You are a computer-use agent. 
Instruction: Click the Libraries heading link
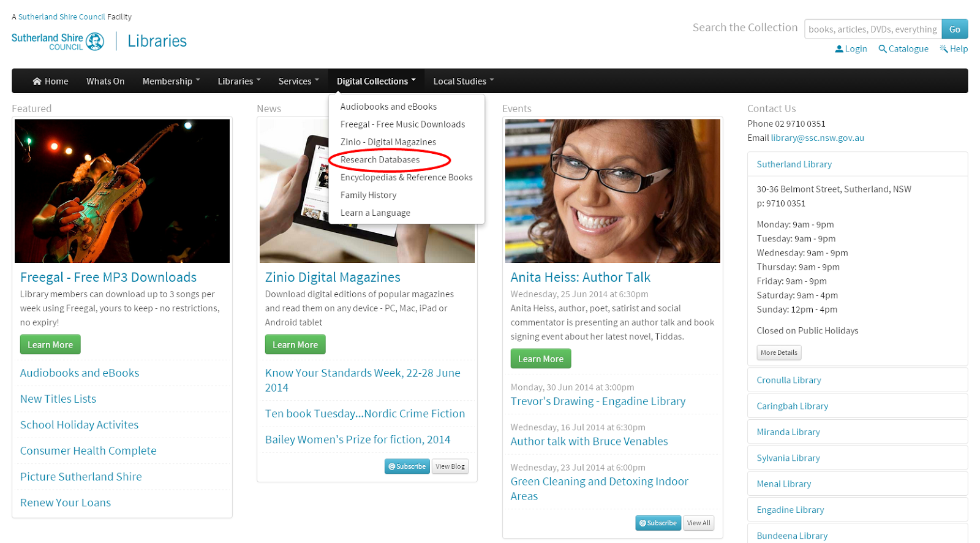pyautogui.click(x=157, y=41)
